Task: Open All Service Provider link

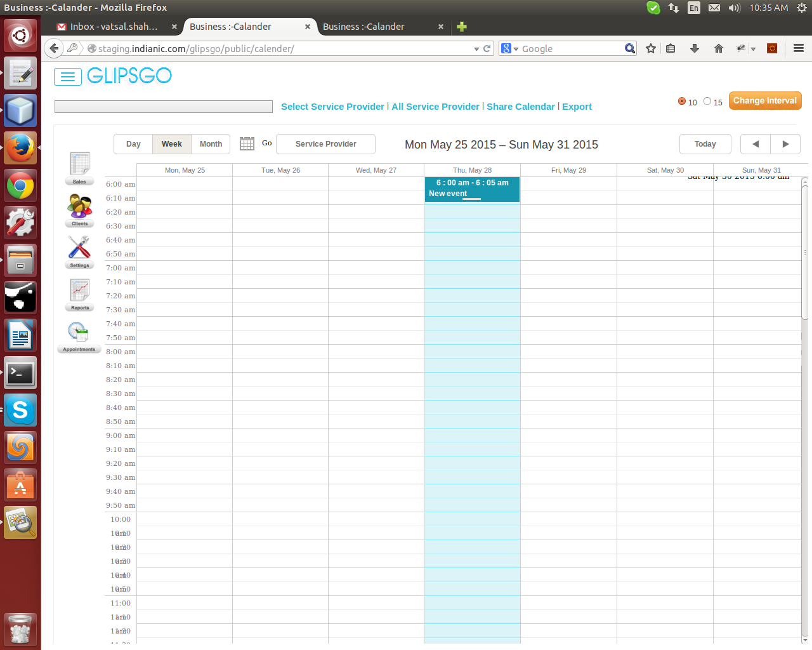Action: [435, 107]
